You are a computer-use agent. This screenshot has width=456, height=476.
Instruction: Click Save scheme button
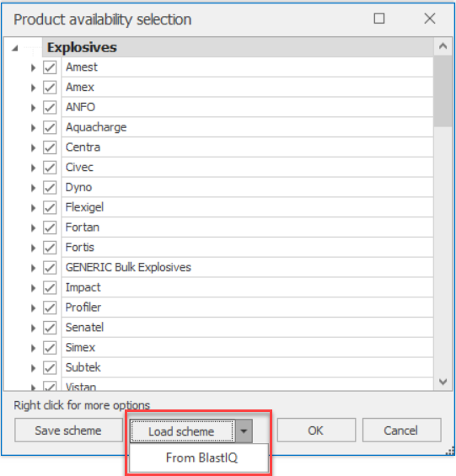[68, 431]
